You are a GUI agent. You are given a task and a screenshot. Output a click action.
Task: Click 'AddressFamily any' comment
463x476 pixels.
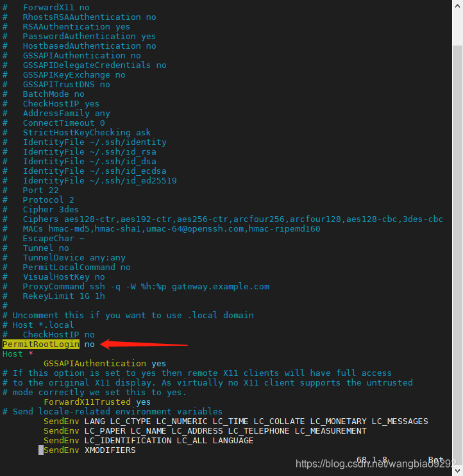tap(56, 114)
